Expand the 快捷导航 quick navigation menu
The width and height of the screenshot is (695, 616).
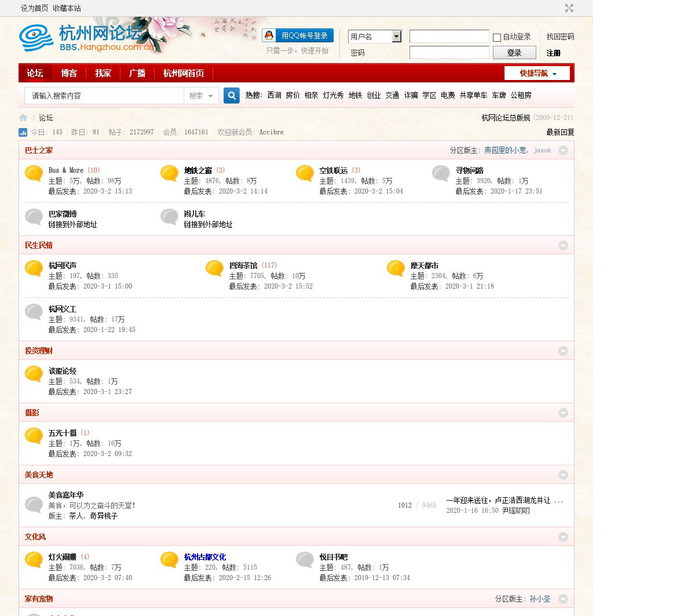[x=537, y=73]
